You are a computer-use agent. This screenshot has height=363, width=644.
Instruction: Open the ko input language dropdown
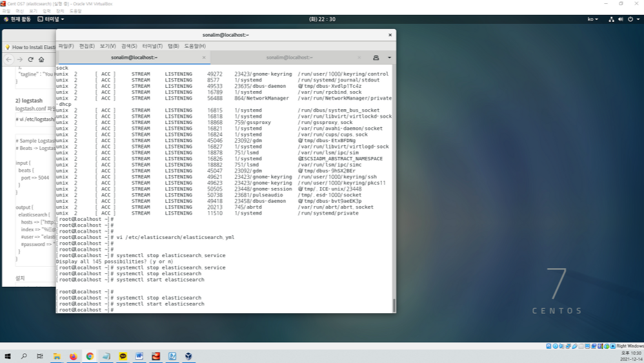point(592,19)
